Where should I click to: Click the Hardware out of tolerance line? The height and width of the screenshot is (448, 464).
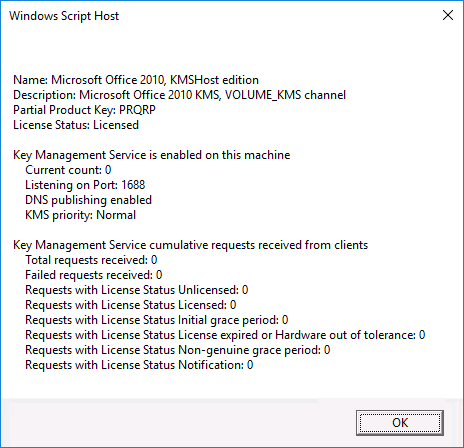point(225,335)
